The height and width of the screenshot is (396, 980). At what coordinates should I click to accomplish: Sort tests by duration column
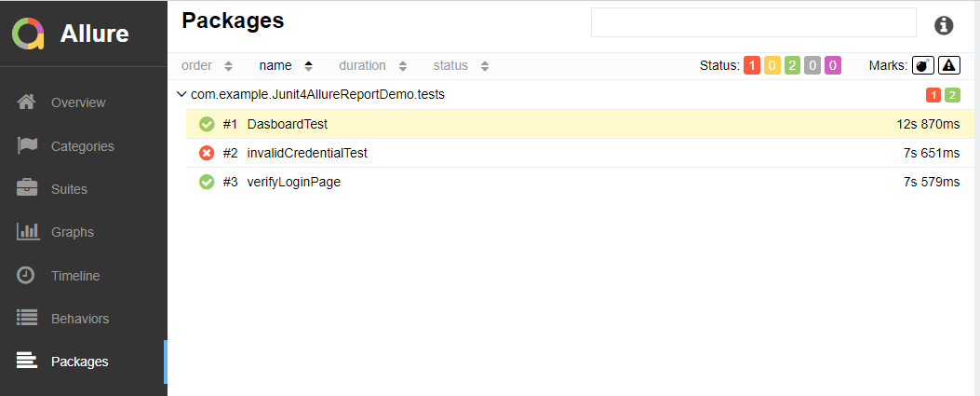(372, 65)
